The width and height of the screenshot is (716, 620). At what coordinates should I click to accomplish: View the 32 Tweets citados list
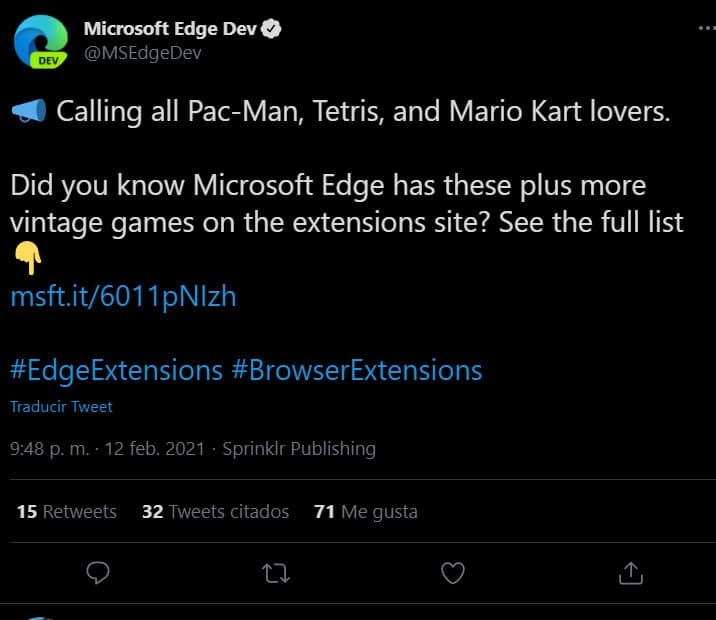click(x=215, y=511)
